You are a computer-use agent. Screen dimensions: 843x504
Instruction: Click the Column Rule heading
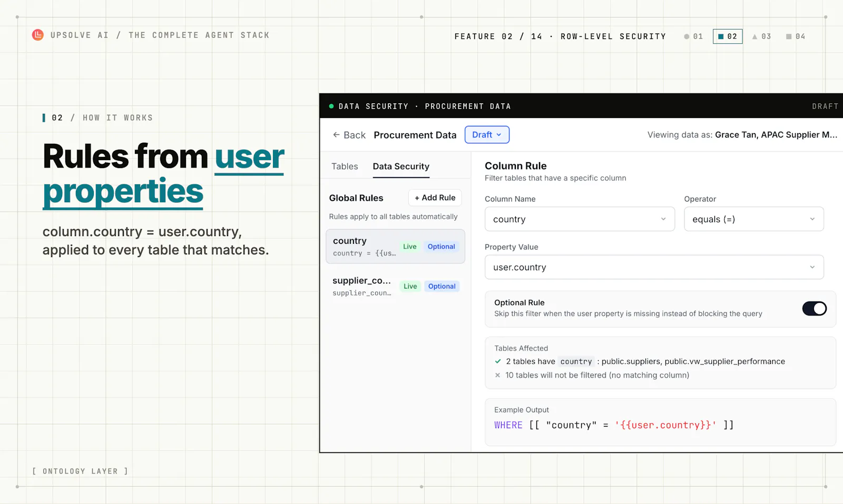(x=516, y=166)
